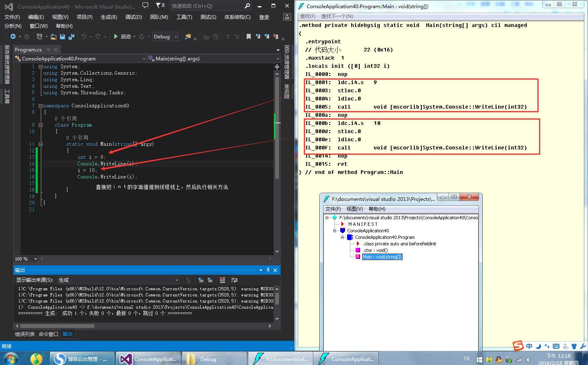Click 查找(F) in the IL code window

(308, 16)
